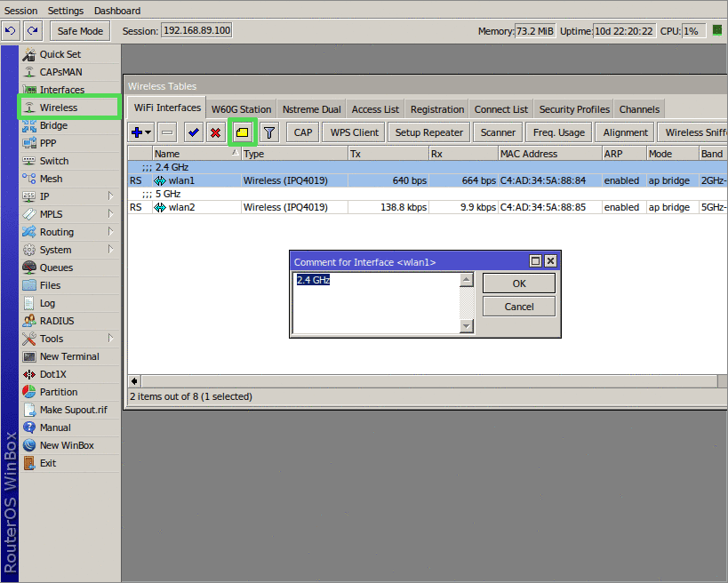Open the Add dropdown arrow beside plus
This screenshot has height=583, width=728.
pos(148,132)
